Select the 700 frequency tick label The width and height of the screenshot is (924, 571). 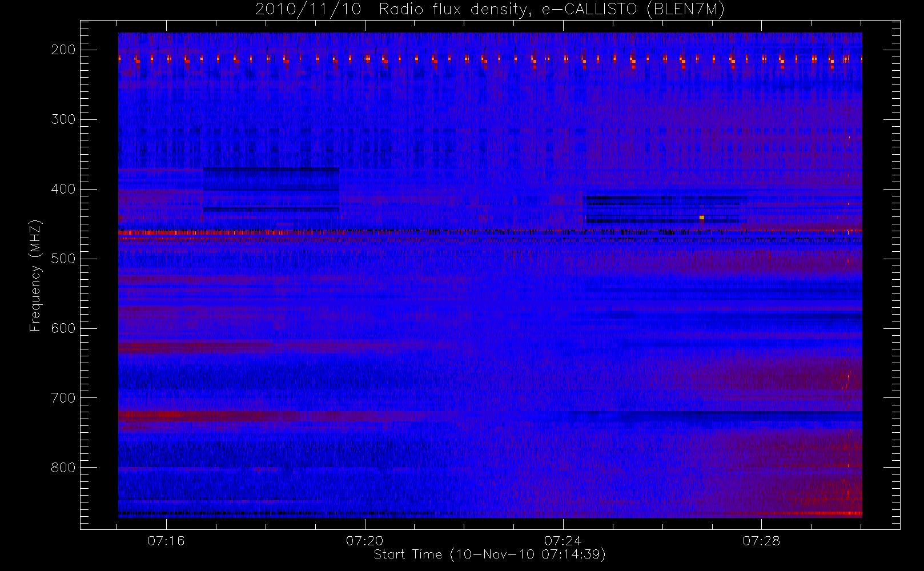pos(63,398)
